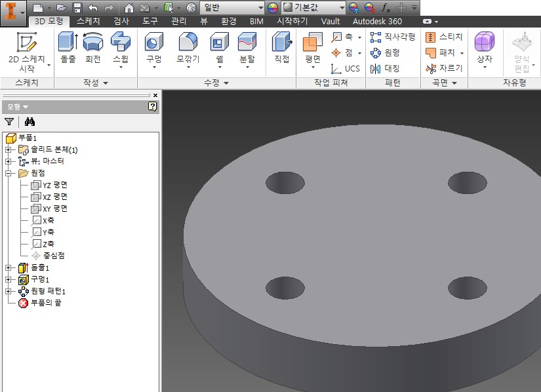541x392 pixels.
Task: Expand the 솔리드 본체(1) node
Action: (9, 149)
